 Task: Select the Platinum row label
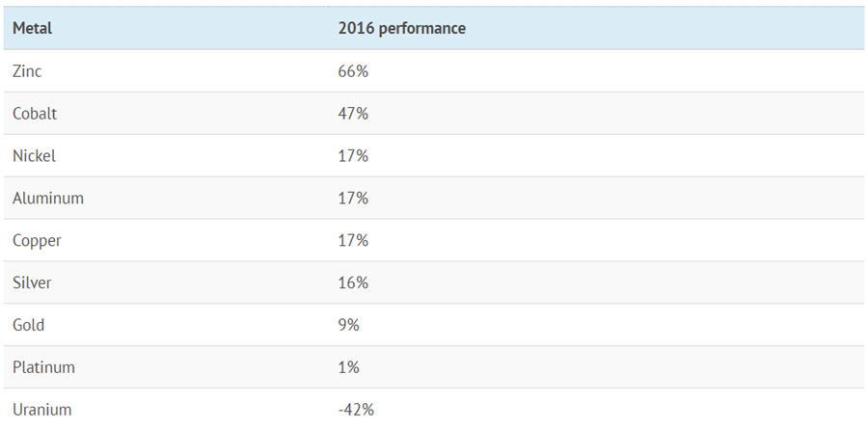click(43, 368)
